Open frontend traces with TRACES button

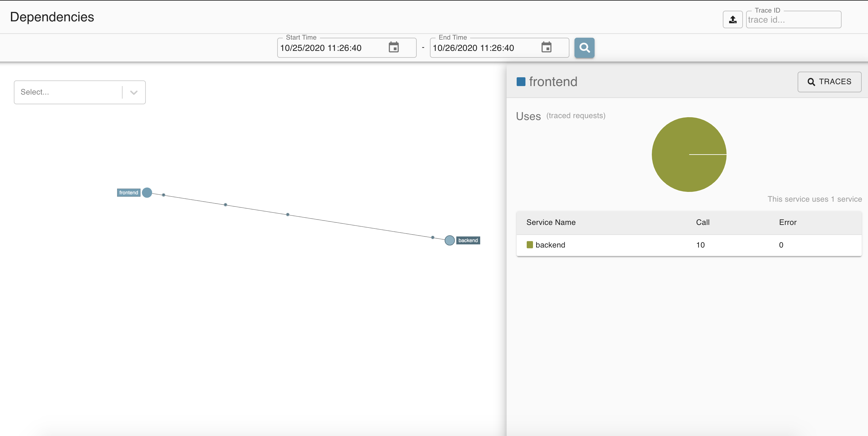click(829, 82)
